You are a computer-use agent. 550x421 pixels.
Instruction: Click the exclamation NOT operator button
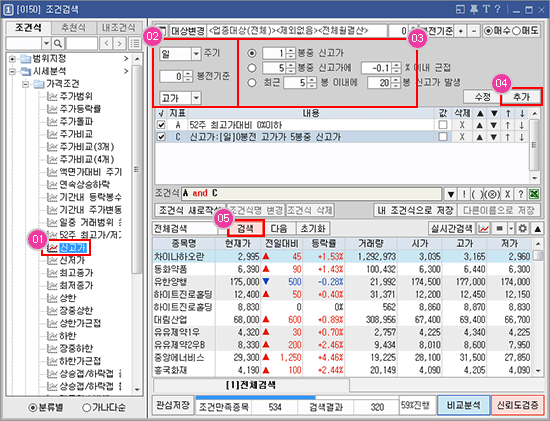(x=464, y=194)
